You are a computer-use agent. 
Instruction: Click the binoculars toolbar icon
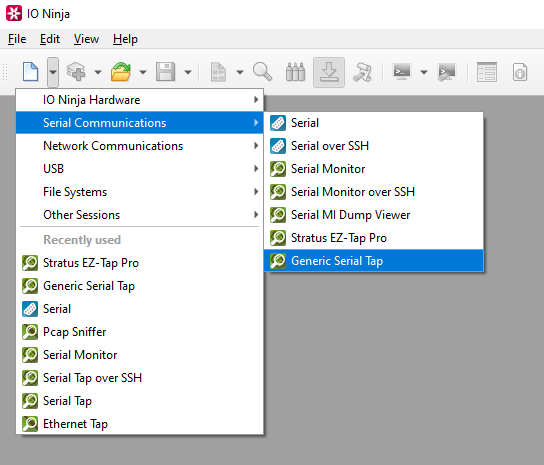[x=295, y=72]
